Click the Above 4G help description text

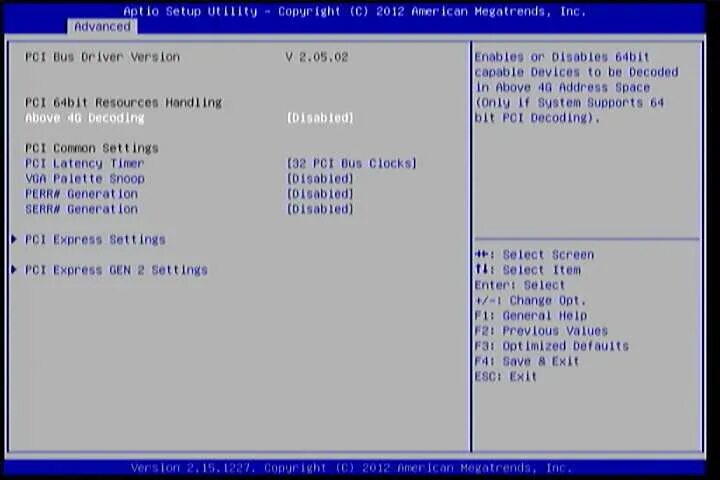tap(576, 87)
